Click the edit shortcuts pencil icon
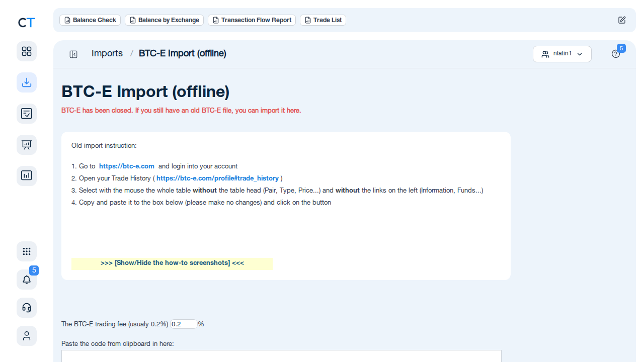Image resolution: width=644 pixels, height=362 pixels. click(x=622, y=20)
